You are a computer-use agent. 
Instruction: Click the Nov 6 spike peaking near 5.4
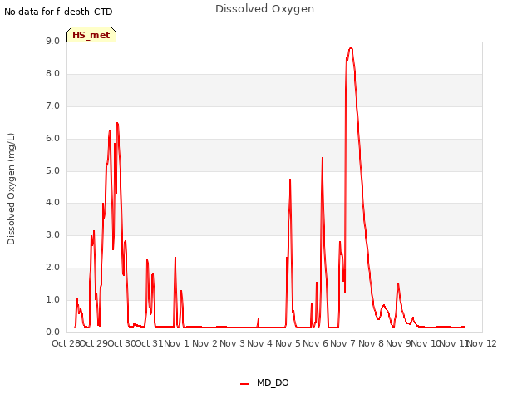pyautogui.click(x=323, y=158)
